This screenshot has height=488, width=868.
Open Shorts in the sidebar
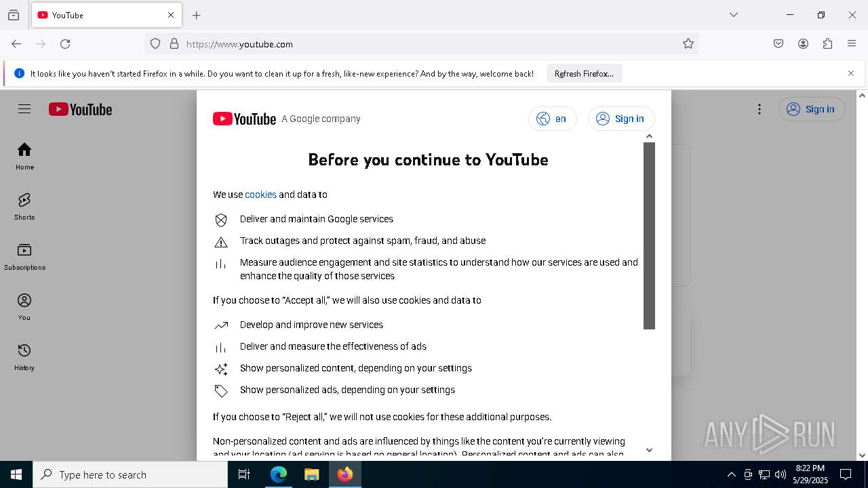pyautogui.click(x=24, y=207)
